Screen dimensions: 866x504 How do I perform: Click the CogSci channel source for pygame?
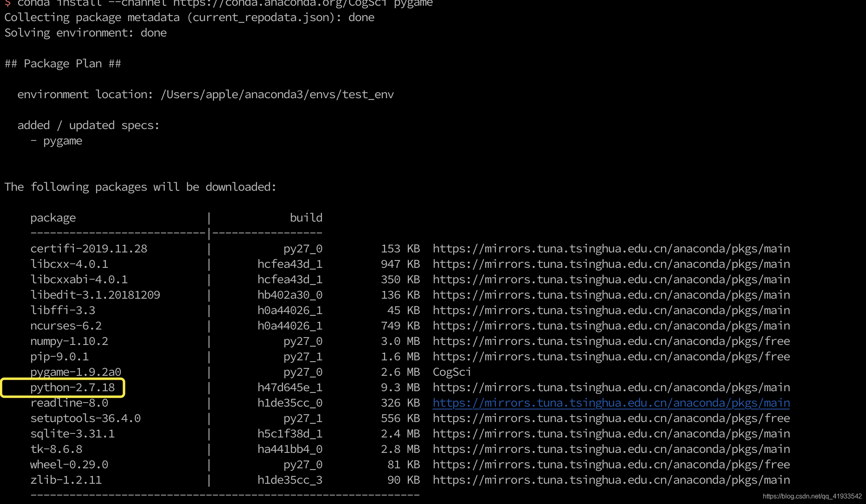point(452,372)
